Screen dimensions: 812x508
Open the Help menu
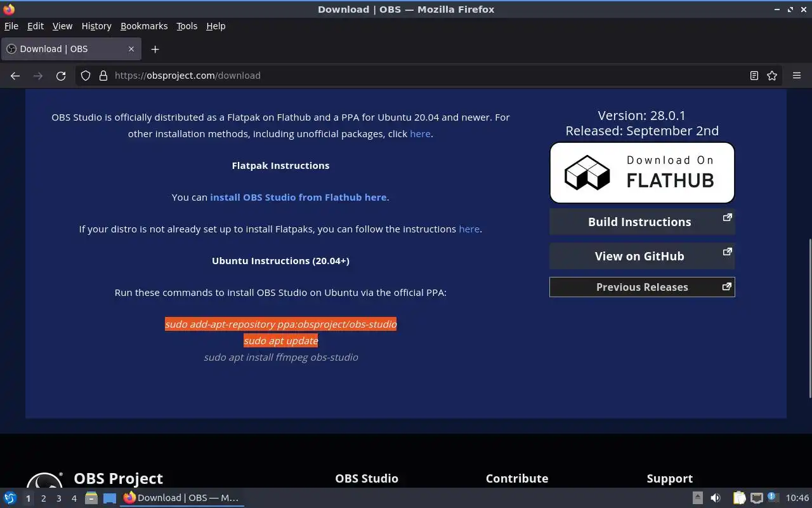(x=216, y=26)
